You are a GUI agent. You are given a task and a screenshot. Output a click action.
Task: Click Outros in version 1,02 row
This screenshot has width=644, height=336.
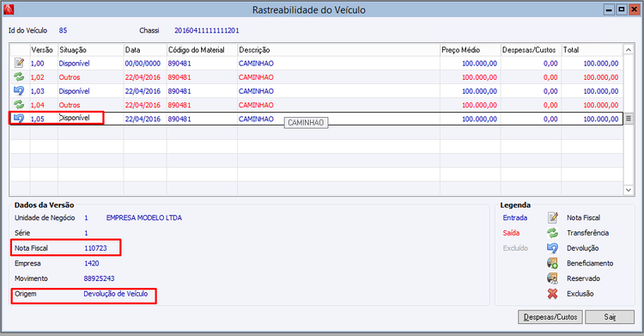(x=70, y=77)
